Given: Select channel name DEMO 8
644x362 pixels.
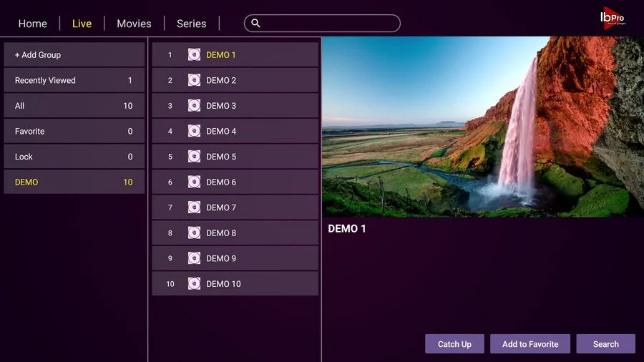Looking at the screenshot, I should pos(221,233).
